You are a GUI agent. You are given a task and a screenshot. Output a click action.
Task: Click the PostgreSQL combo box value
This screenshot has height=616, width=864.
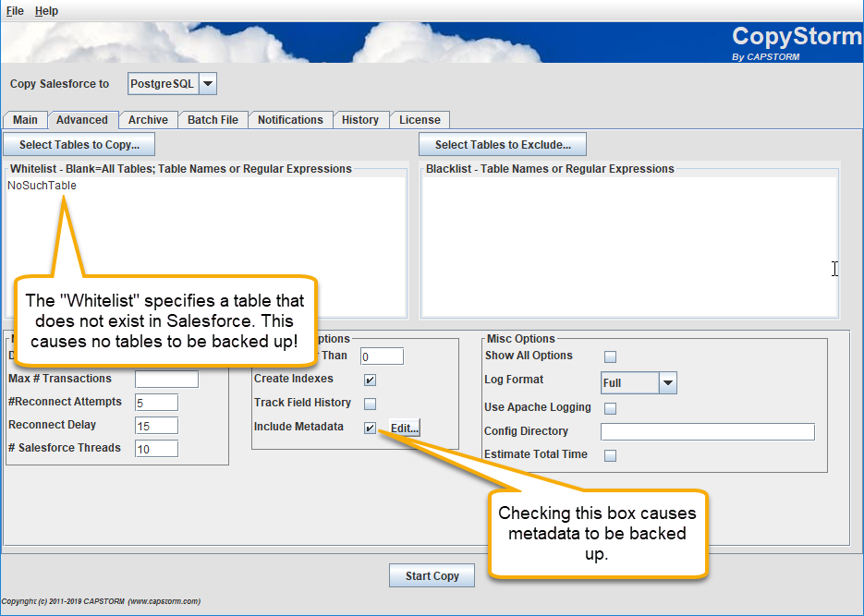(x=164, y=84)
